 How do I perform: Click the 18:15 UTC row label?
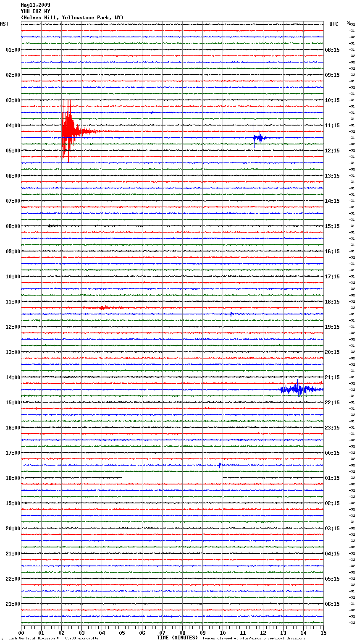click(x=332, y=302)
